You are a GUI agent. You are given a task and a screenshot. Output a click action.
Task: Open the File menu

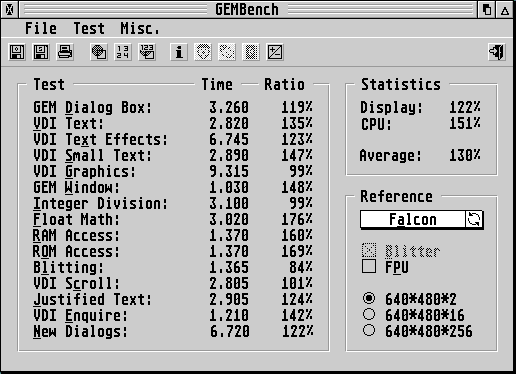tap(41, 28)
